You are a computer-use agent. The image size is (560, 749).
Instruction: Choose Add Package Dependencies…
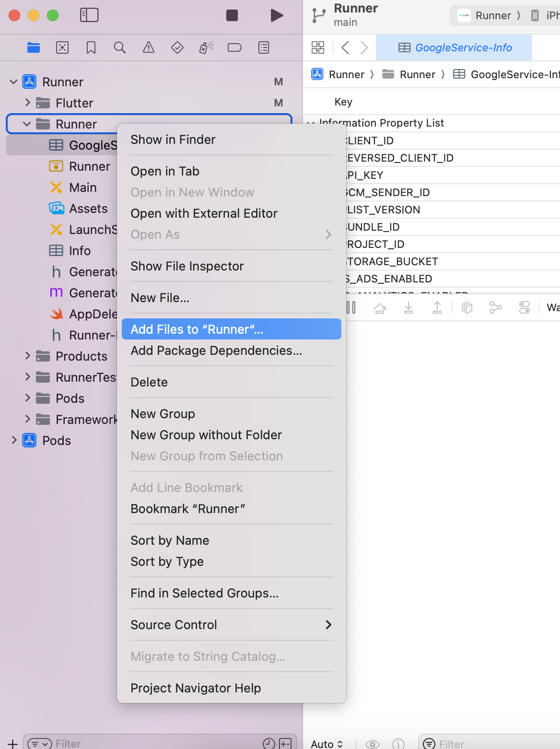tap(232, 351)
